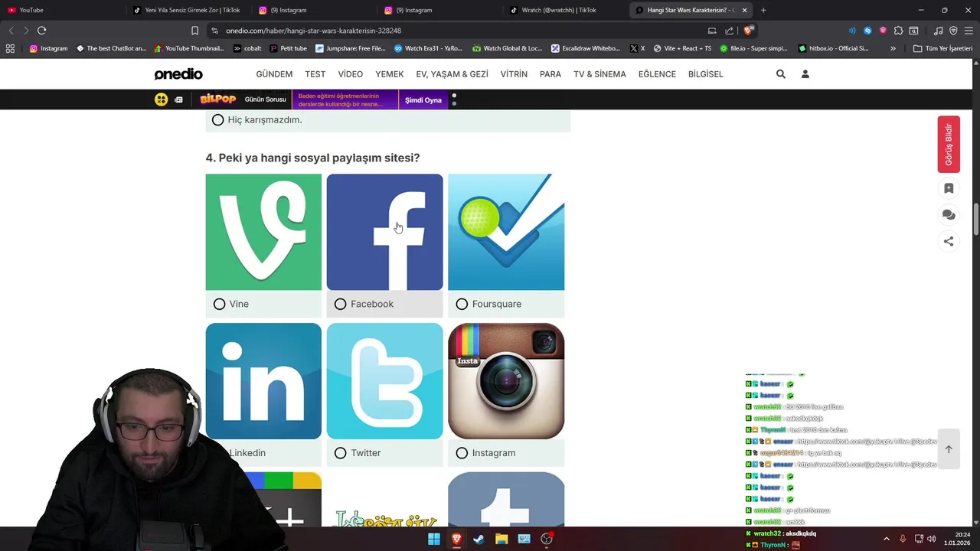The width and height of the screenshot is (980, 551).
Task: Open the PARA menu item
Action: coord(550,74)
